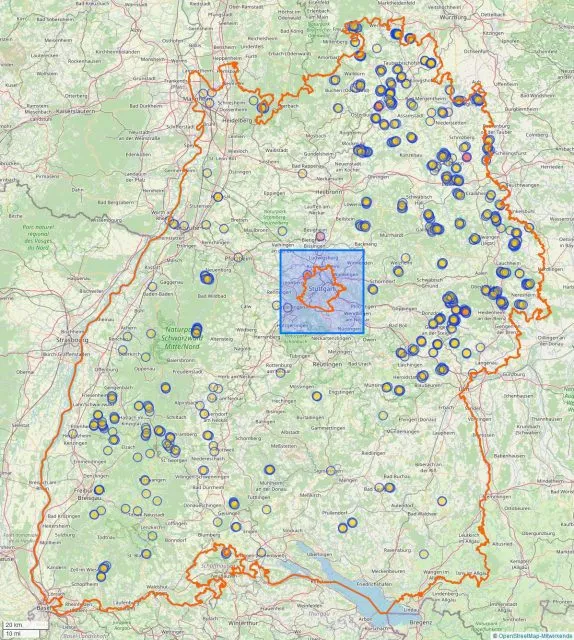This screenshot has height=640, width=574.
Task: Click the Strasbourg city label
Action: 72,340
